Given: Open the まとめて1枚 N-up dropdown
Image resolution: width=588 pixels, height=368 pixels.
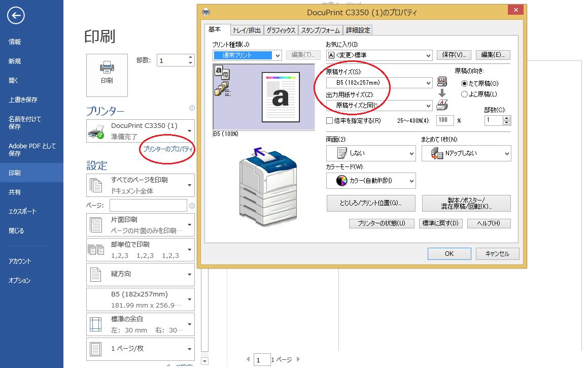Looking at the screenshot, I should [466, 153].
